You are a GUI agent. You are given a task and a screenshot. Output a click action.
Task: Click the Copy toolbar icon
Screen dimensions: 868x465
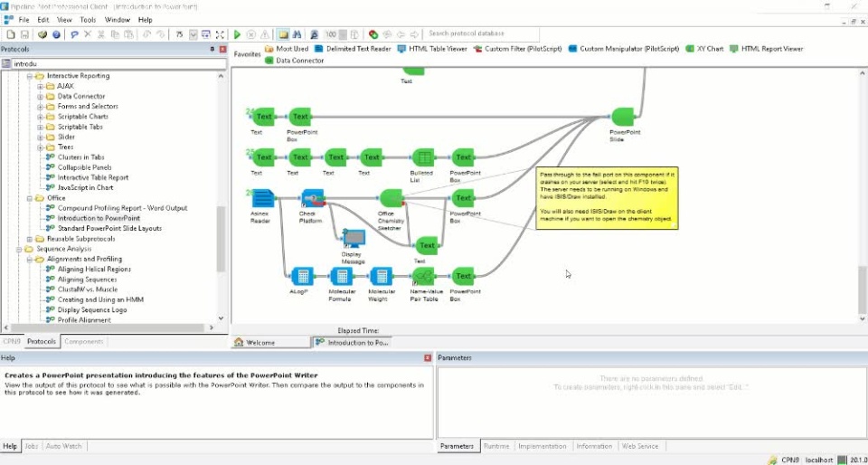(x=115, y=34)
